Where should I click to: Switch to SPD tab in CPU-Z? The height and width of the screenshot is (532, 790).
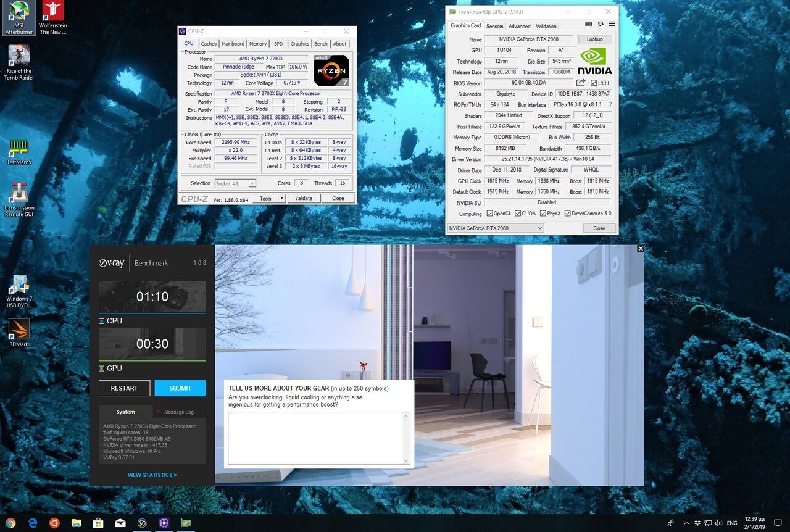pyautogui.click(x=278, y=44)
